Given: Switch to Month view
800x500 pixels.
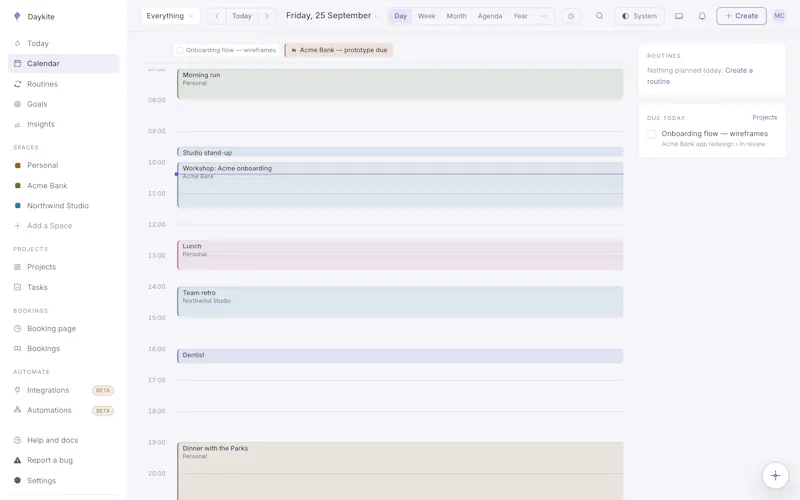Looking at the screenshot, I should click(457, 16).
